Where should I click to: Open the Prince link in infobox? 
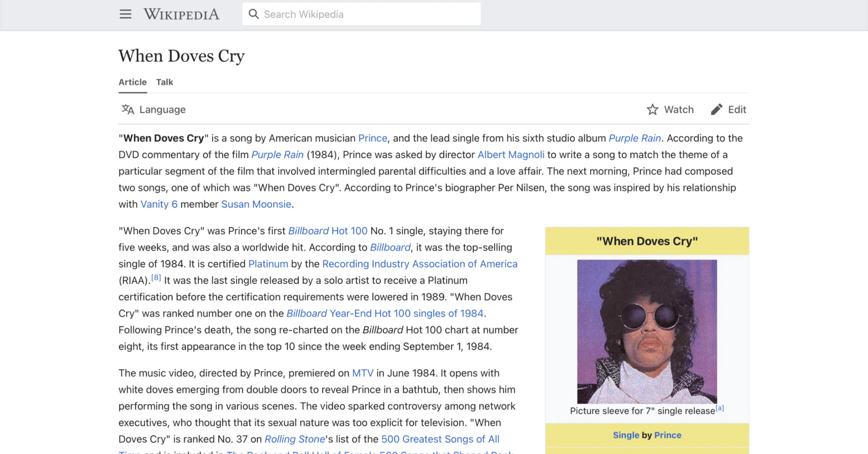pyautogui.click(x=668, y=435)
